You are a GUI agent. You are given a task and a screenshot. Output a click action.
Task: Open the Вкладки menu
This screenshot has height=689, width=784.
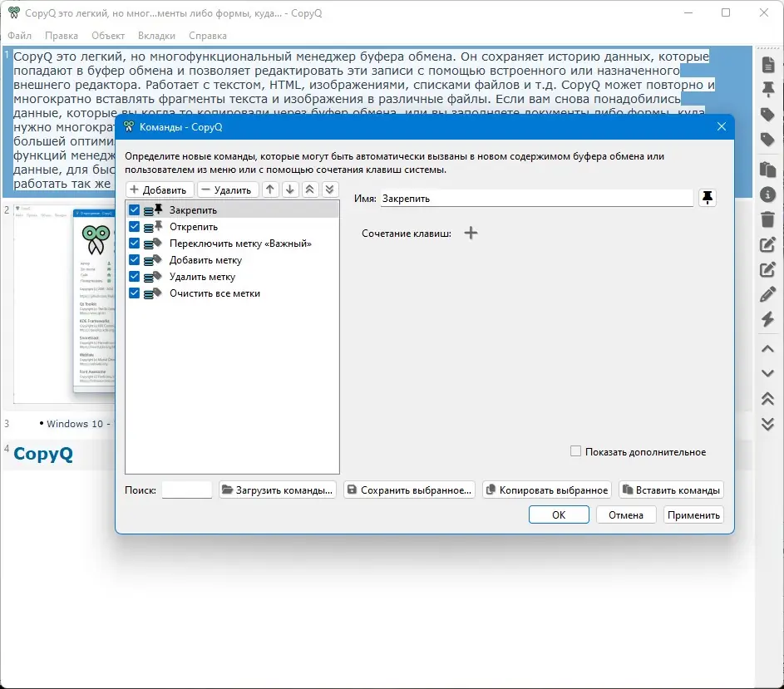click(156, 36)
